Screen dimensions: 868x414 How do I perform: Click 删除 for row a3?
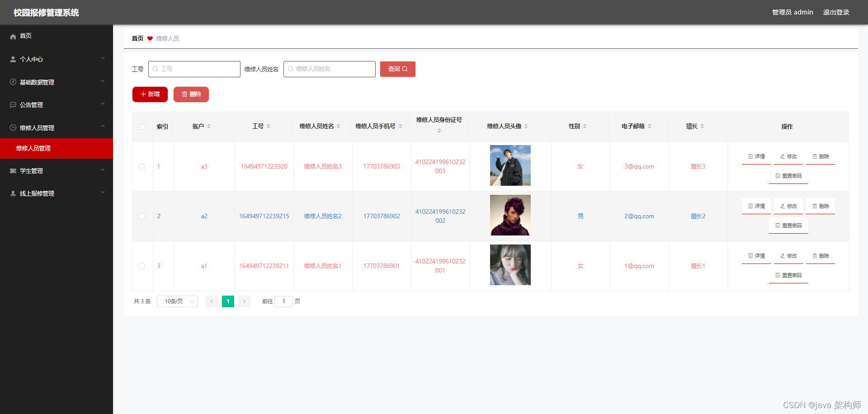821,156
